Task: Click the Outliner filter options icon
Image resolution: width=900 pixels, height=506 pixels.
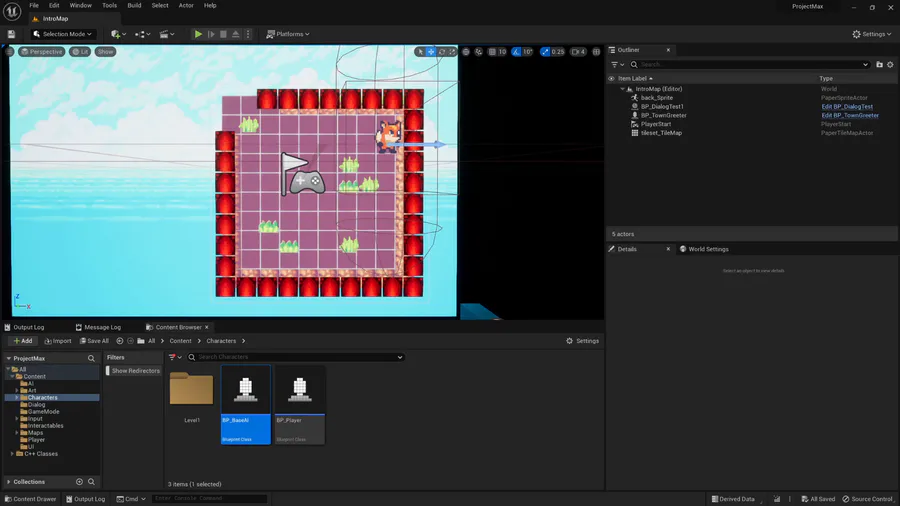Action: pos(618,65)
